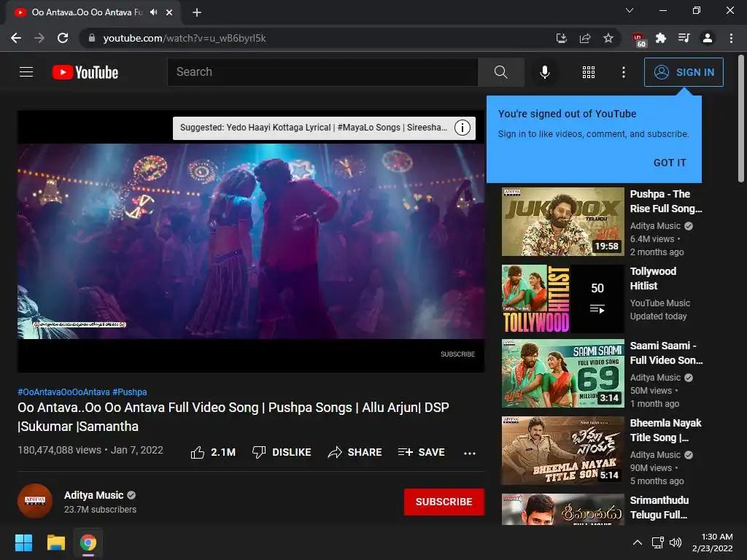Open Saami Saami video thumbnail
This screenshot has width=747, height=560.
562,373
